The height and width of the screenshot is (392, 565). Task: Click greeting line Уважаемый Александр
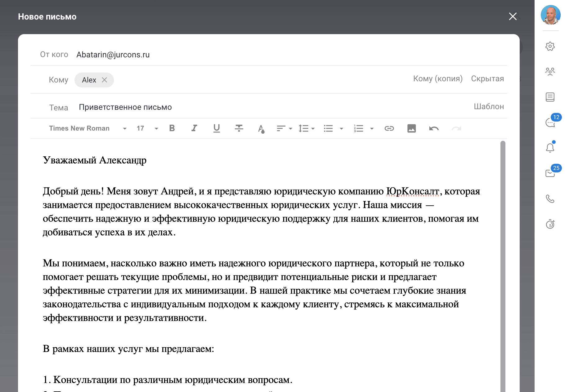pyautogui.click(x=95, y=160)
